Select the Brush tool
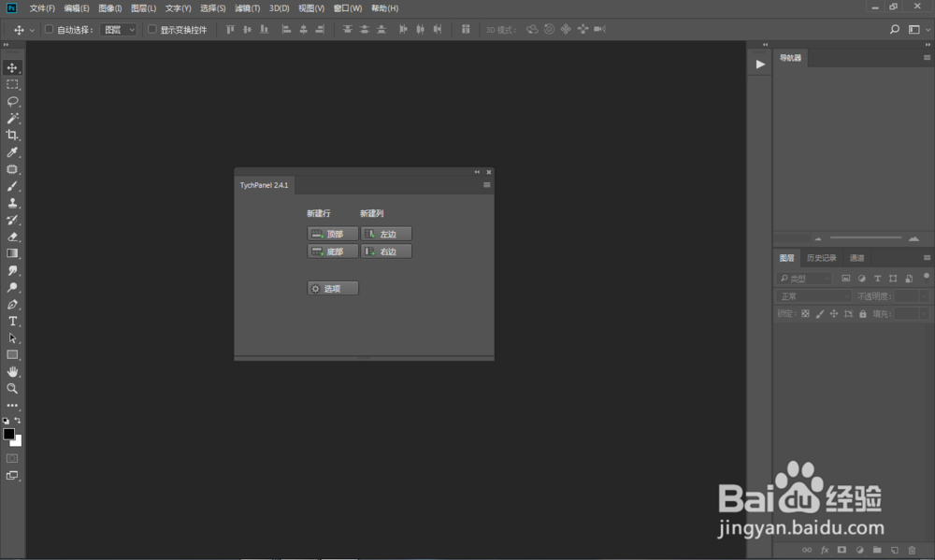This screenshot has width=935, height=560. coord(12,186)
